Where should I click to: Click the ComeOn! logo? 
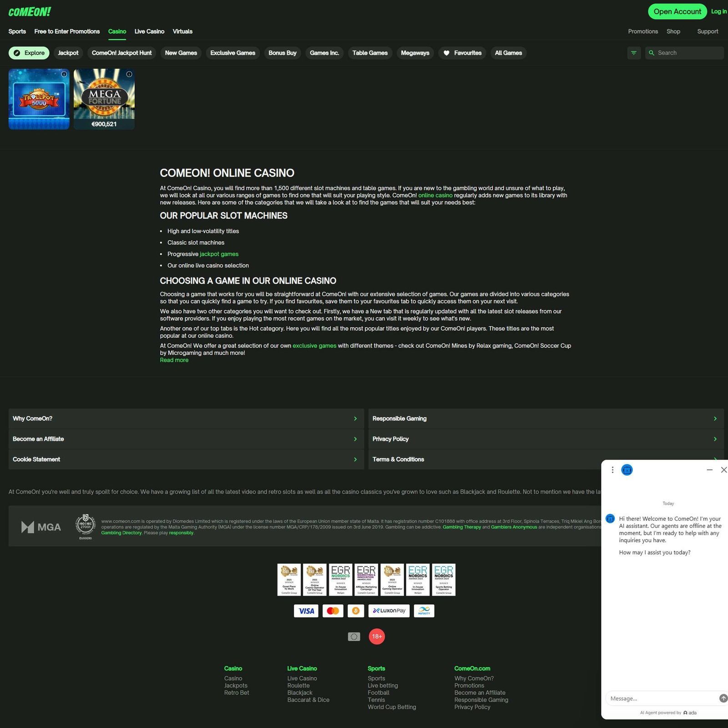point(30,12)
